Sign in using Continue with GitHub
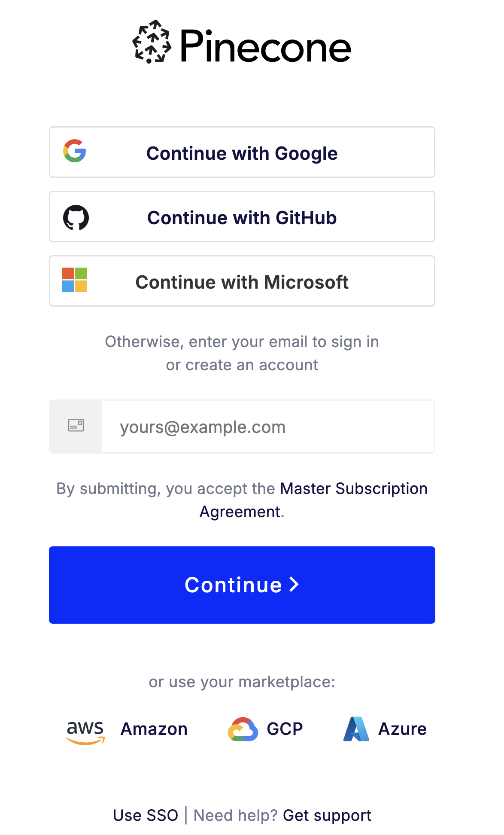The width and height of the screenshot is (504, 835). 242,217
